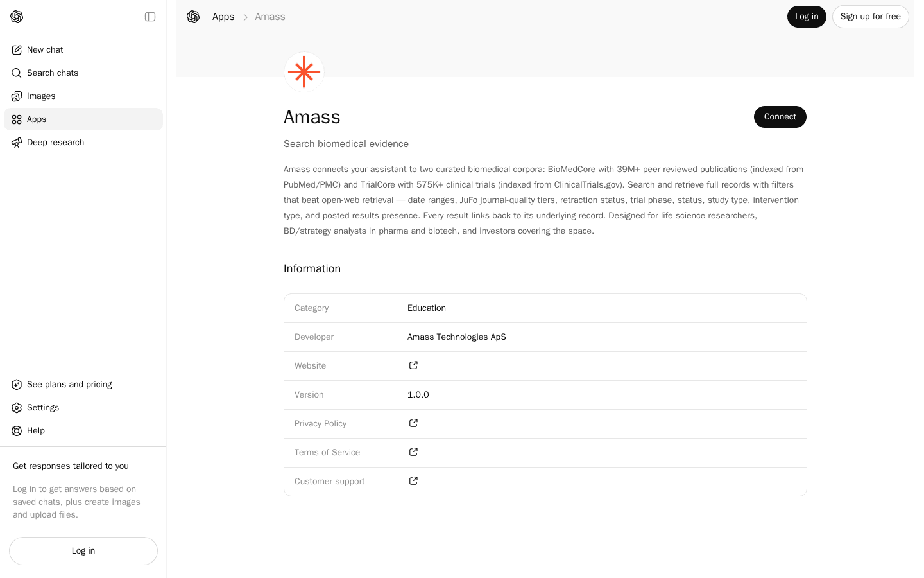Viewport: 924px width, 578px height.
Task: Click the Developer row label
Action: click(314, 337)
